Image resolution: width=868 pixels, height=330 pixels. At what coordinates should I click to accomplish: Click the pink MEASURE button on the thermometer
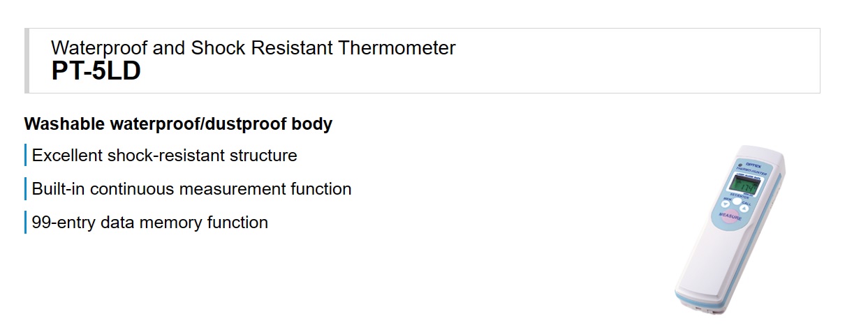(730, 216)
